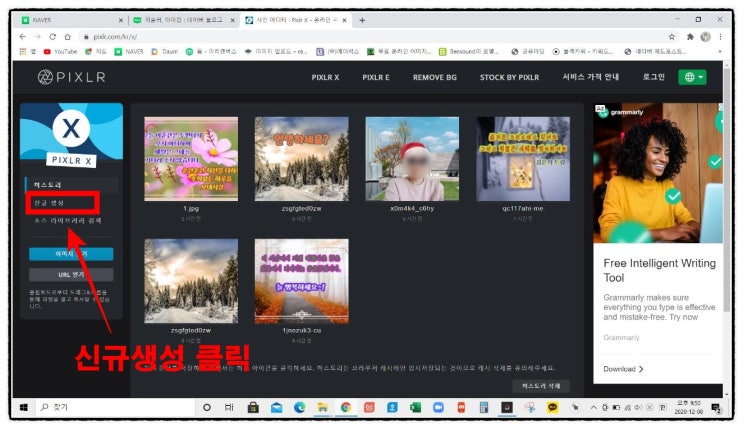Click the browser forward arrow
Screen dimensions: 743x429
(38, 37)
